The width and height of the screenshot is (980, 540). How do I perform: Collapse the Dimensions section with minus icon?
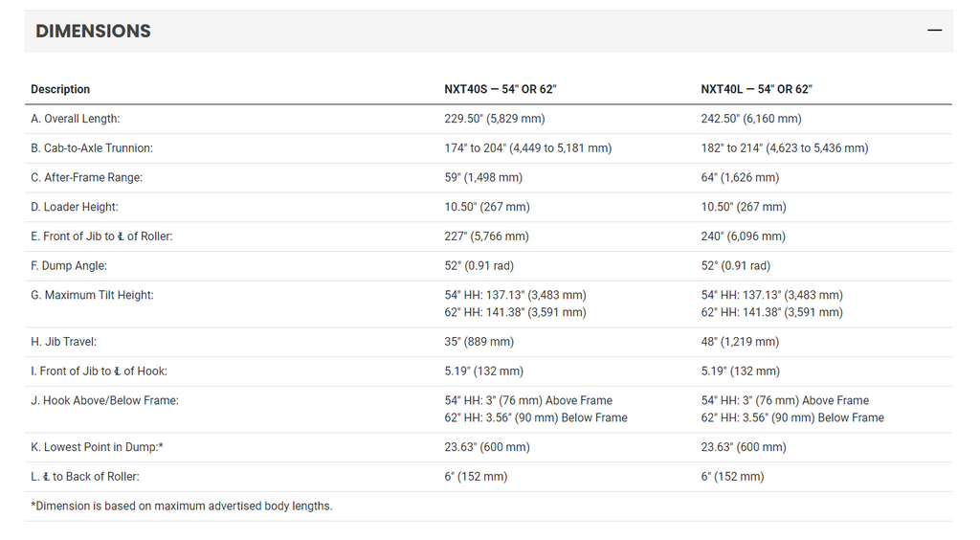pyautogui.click(x=934, y=30)
